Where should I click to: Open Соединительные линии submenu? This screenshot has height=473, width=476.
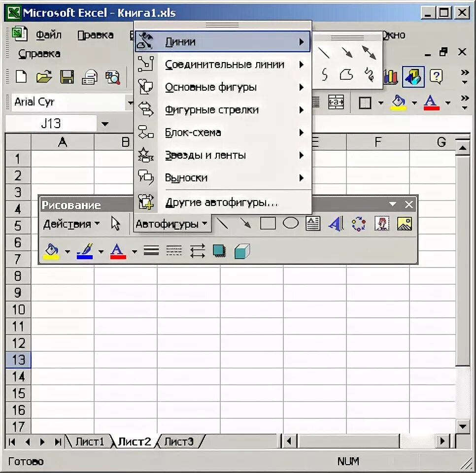click(223, 65)
